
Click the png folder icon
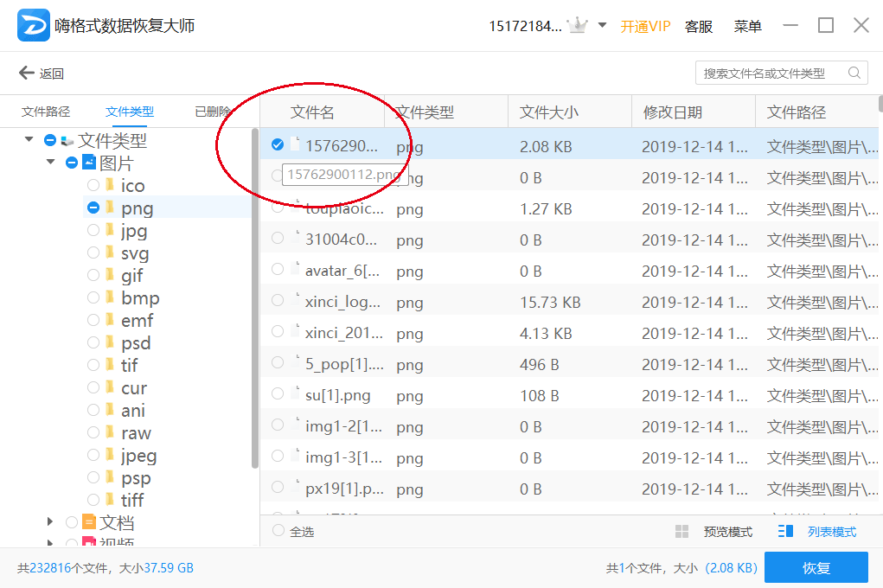point(111,208)
